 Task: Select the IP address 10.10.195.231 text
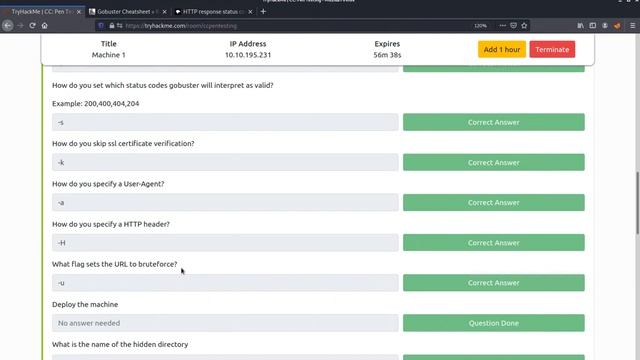(248, 55)
